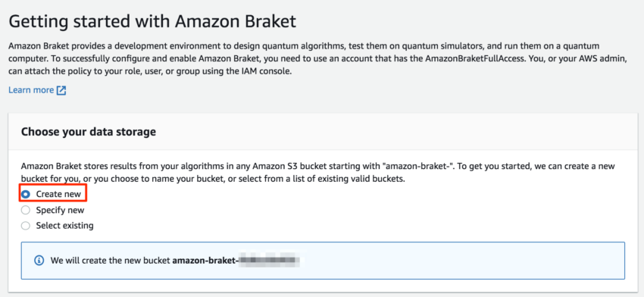Choose the Specify new radio option
The image size is (644, 297).
pyautogui.click(x=26, y=210)
